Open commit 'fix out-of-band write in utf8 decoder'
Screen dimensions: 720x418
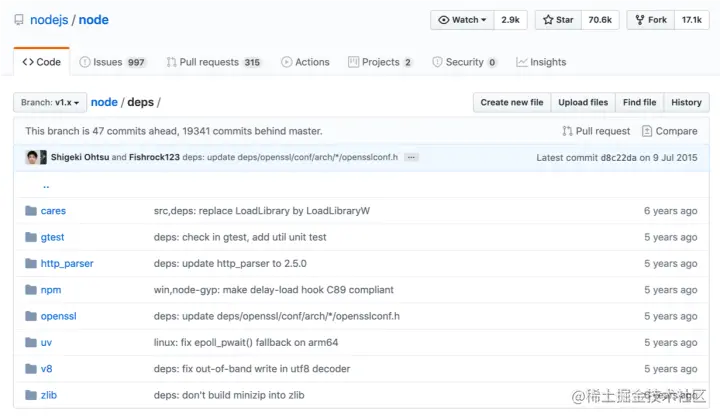[252, 369]
